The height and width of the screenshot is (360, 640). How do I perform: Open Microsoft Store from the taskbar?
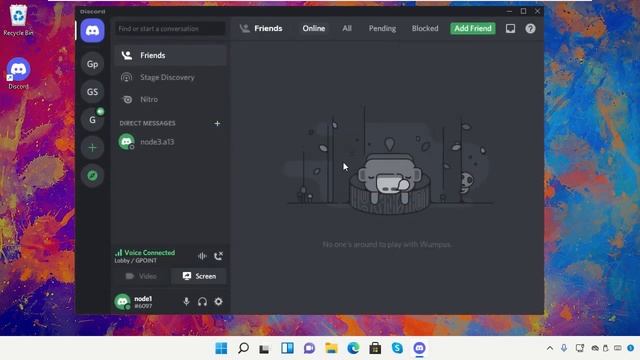click(x=375, y=348)
